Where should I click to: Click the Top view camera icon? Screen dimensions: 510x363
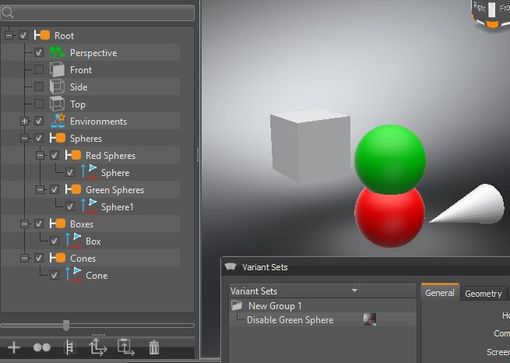[57, 104]
